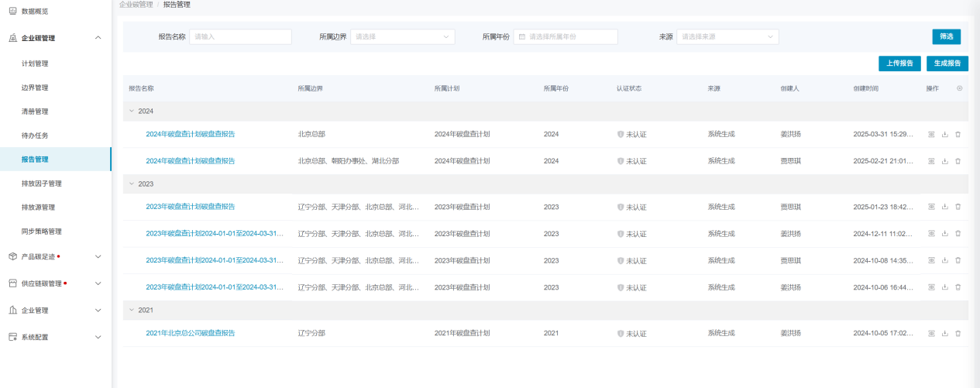980x388 pixels.
Task: Delete the 2021年北京总公司碳盘查报告 report
Action: coord(958,333)
